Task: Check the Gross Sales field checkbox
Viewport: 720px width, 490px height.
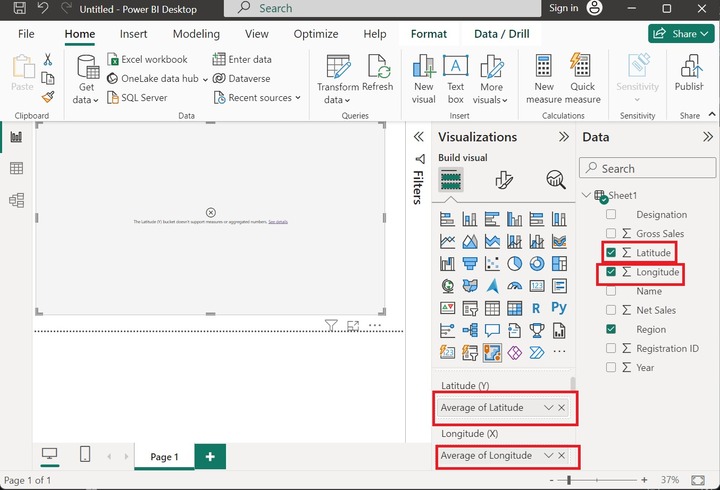Action: (x=611, y=233)
